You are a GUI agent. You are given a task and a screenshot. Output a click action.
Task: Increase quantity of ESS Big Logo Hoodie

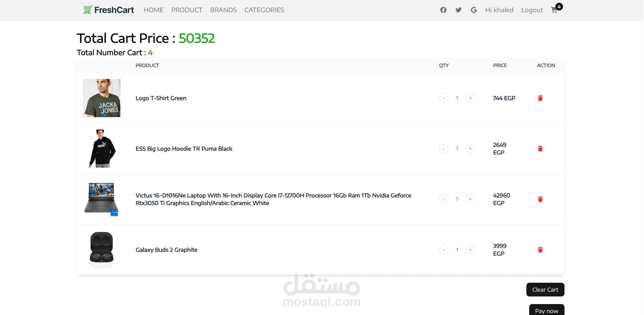point(470,149)
